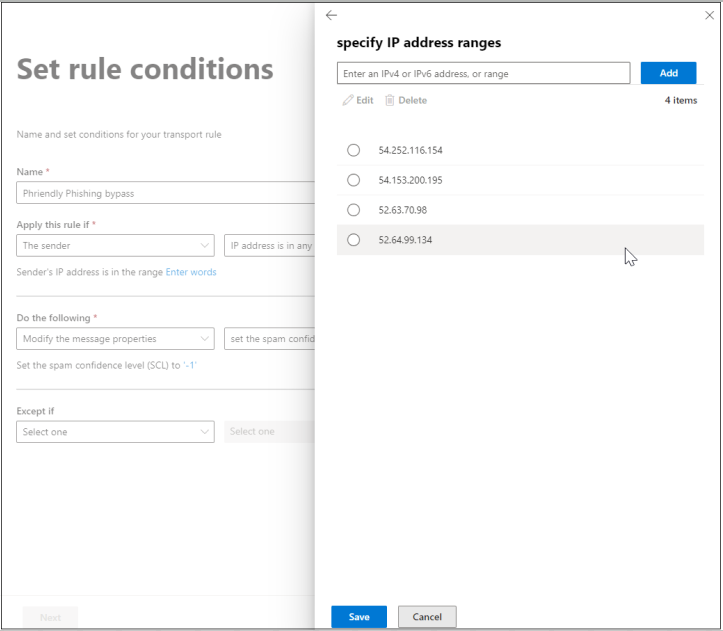Expand 'Modify the message properties' dropdown
The width and height of the screenshot is (723, 631).
coord(115,339)
